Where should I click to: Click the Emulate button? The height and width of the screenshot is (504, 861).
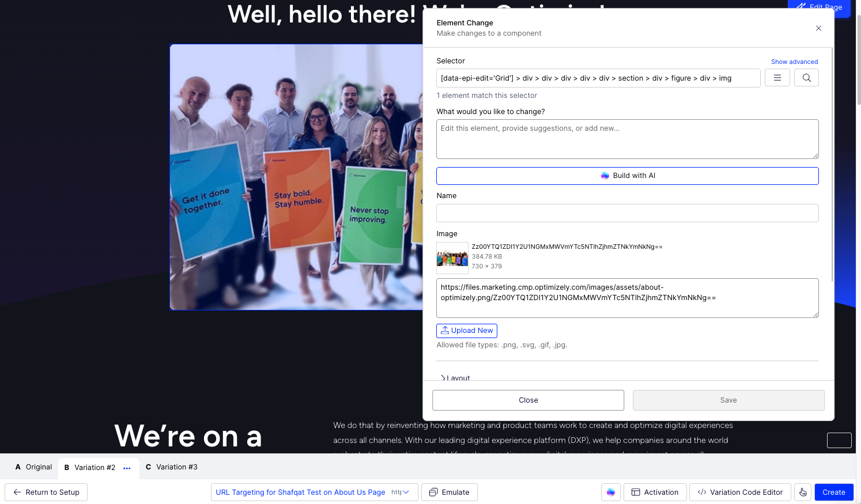coord(450,492)
